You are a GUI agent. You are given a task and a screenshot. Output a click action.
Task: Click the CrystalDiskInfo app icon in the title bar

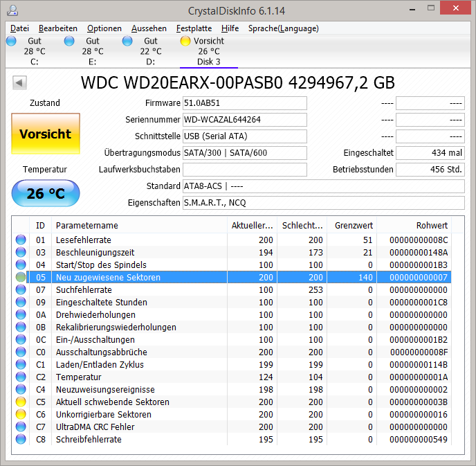point(12,10)
